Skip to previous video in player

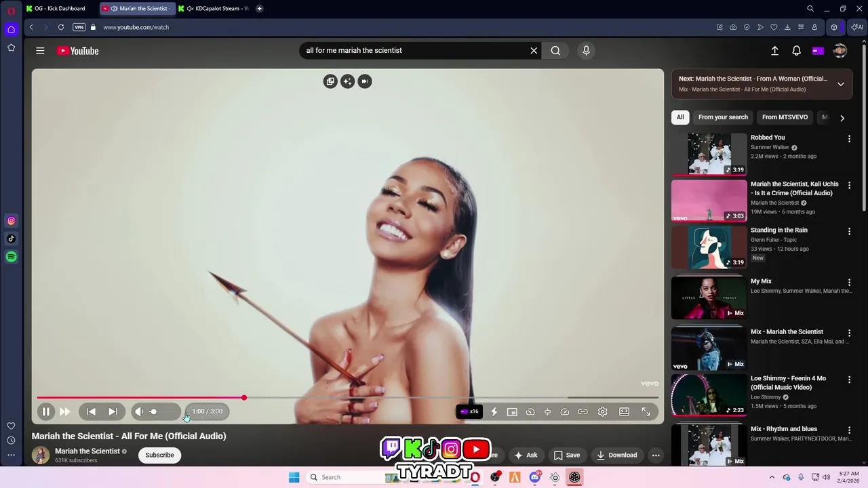91,411
